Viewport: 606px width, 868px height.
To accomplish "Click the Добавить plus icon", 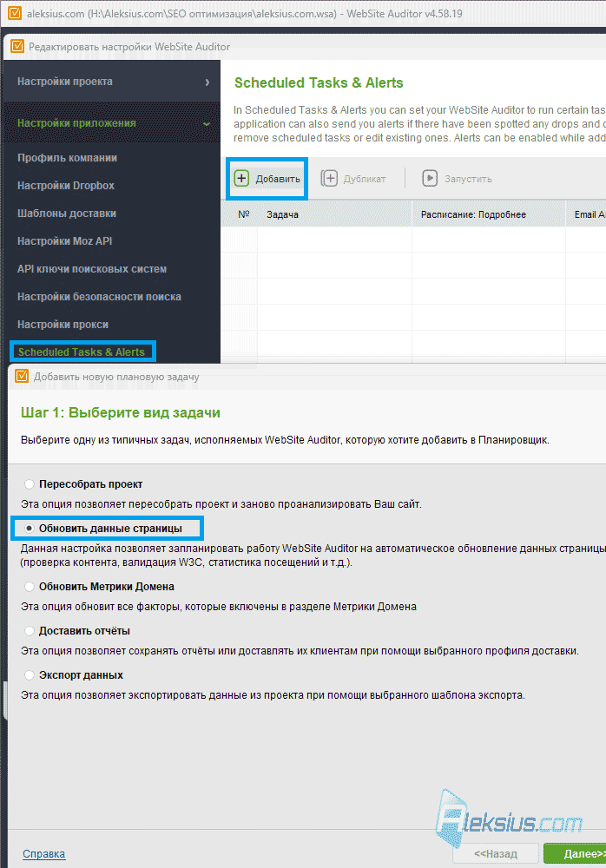I will coord(241,178).
